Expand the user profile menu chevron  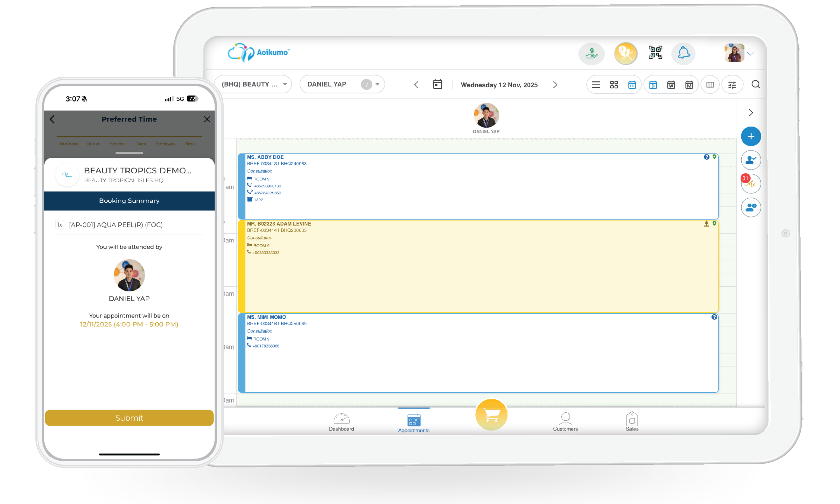(x=750, y=54)
